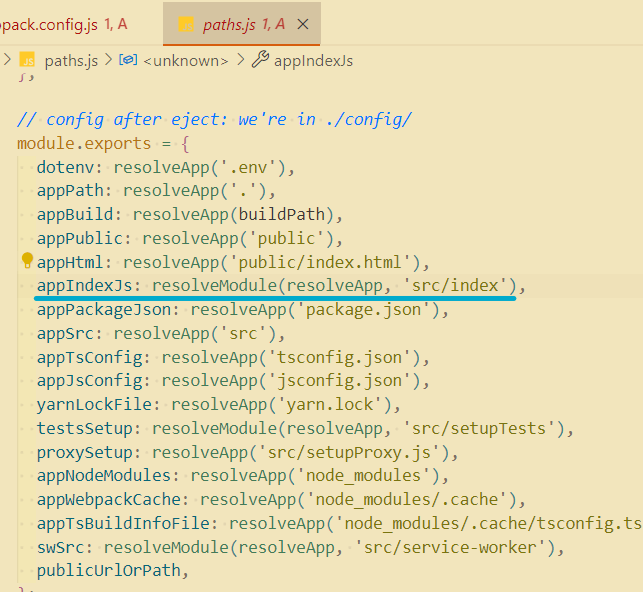Click 'tsconfig.json' string

point(339,357)
